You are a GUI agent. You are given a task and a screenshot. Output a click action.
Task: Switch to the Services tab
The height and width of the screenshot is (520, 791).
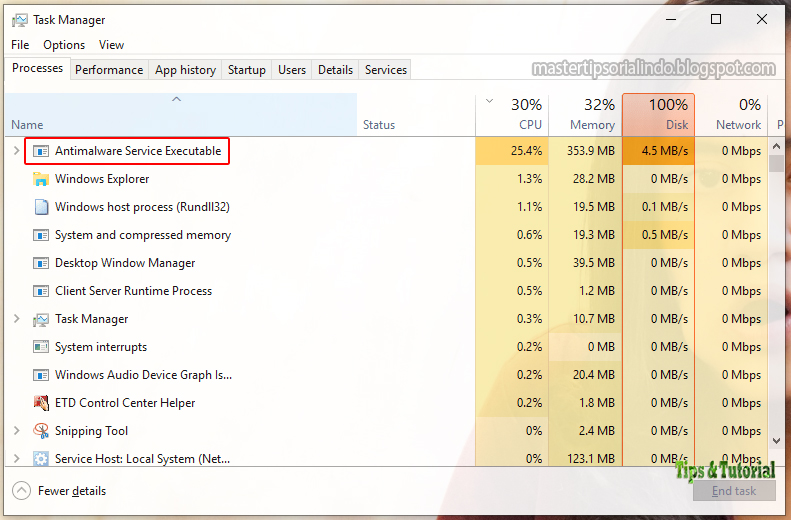(x=386, y=70)
